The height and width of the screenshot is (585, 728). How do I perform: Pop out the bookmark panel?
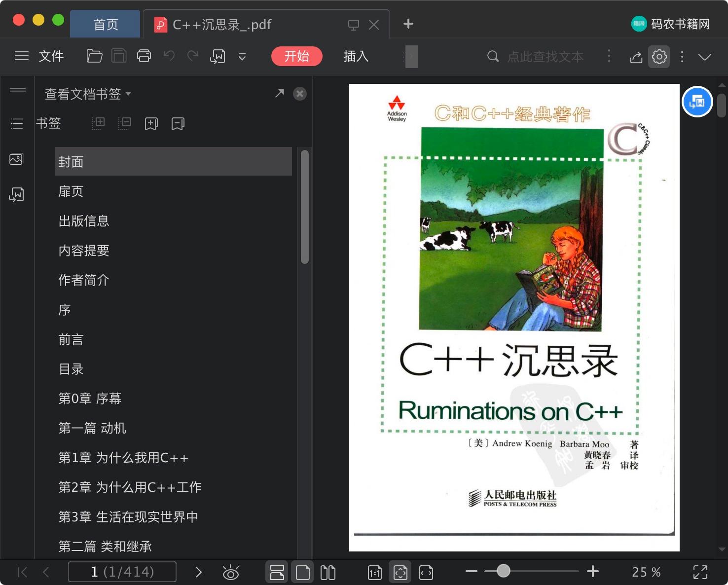[280, 93]
